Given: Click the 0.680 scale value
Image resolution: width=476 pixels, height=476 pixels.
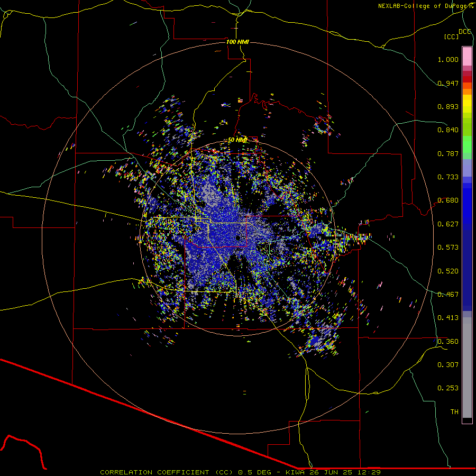Looking at the screenshot, I should pyautogui.click(x=448, y=200).
